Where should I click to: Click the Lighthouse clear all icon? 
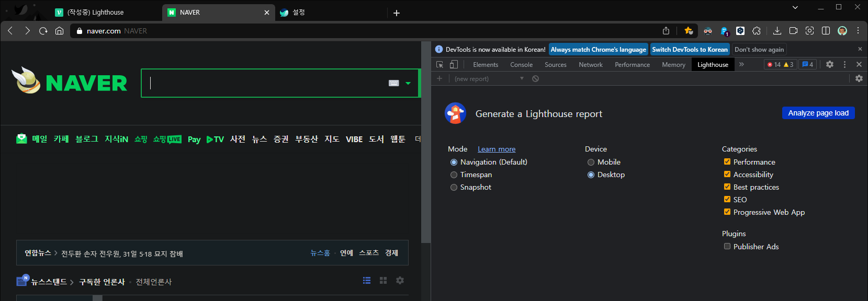coord(535,78)
